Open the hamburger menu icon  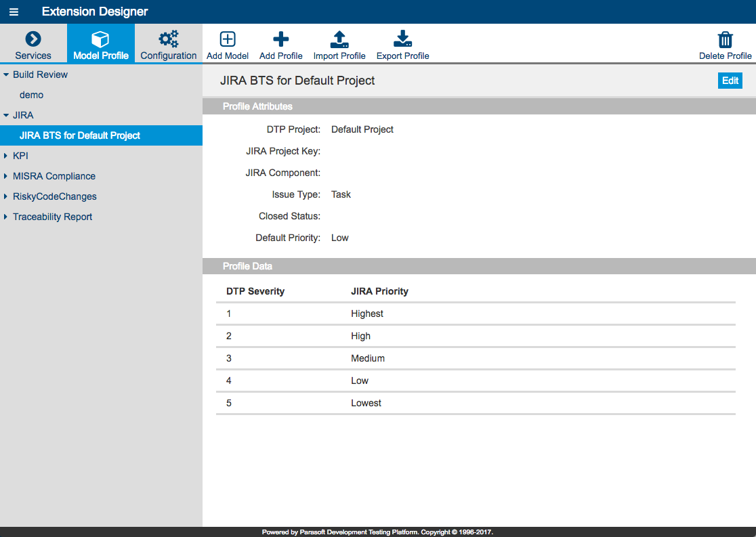coord(14,12)
